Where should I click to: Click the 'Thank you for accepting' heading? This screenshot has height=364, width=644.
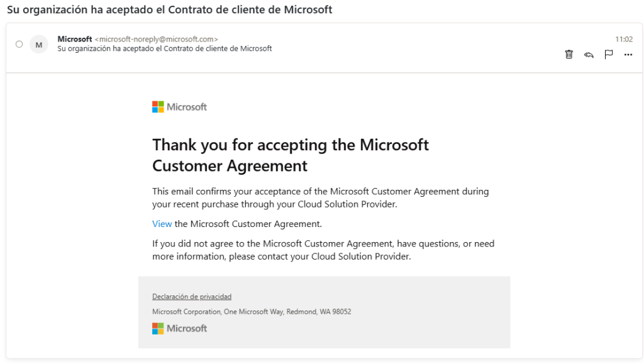[290, 155]
